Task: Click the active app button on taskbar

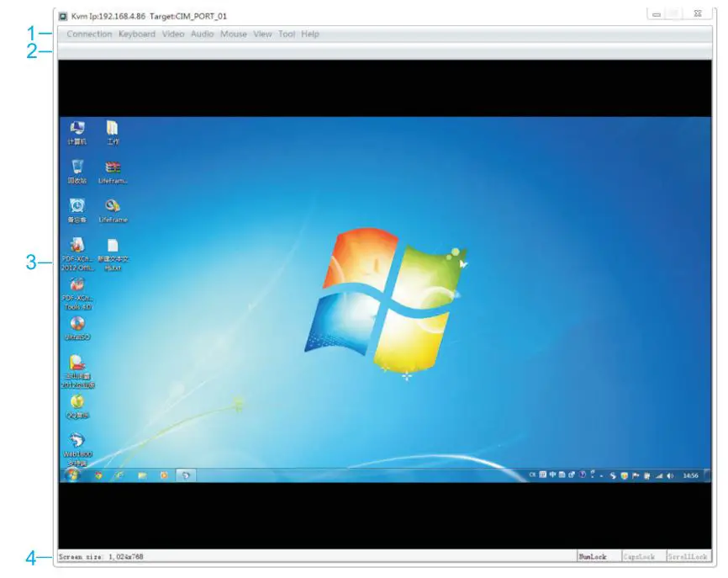Action: [x=186, y=475]
